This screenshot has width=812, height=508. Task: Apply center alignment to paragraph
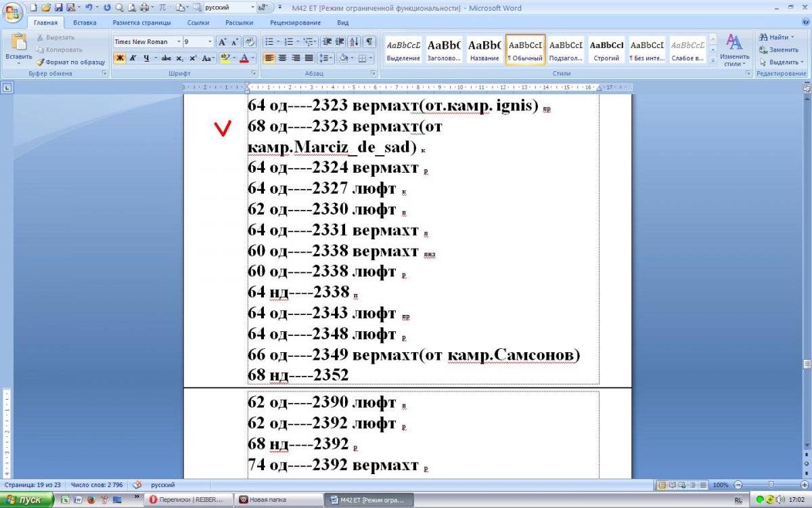point(282,58)
